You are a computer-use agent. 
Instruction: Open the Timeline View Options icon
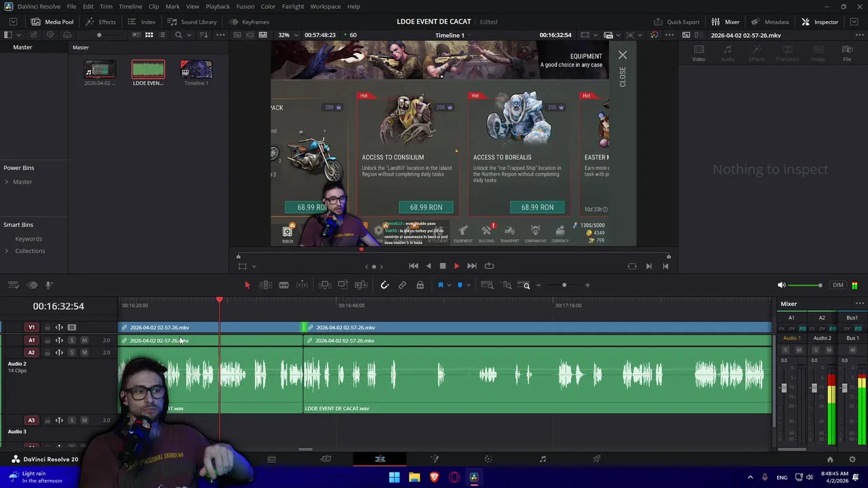point(14,285)
